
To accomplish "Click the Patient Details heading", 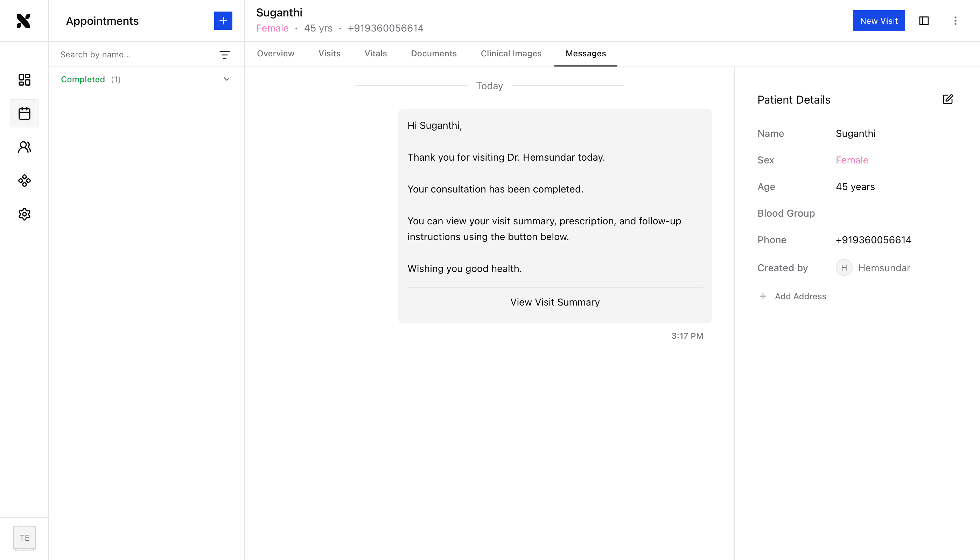I will pyautogui.click(x=794, y=100).
